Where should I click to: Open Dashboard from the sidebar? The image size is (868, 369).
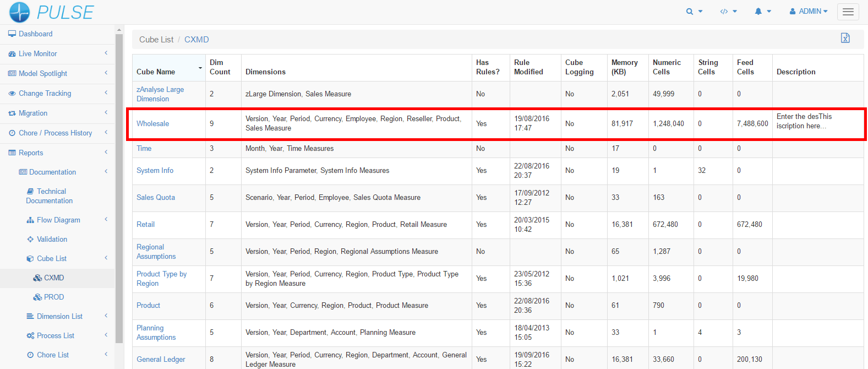(35, 34)
